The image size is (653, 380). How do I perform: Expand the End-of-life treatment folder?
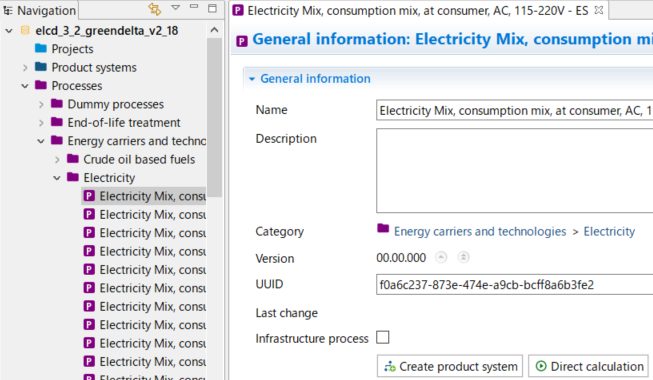[41, 122]
